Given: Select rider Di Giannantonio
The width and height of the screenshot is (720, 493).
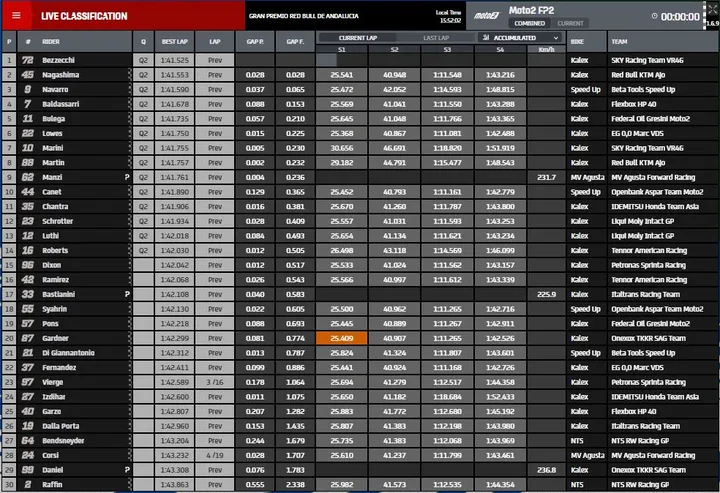Looking at the screenshot, I should [x=68, y=353].
